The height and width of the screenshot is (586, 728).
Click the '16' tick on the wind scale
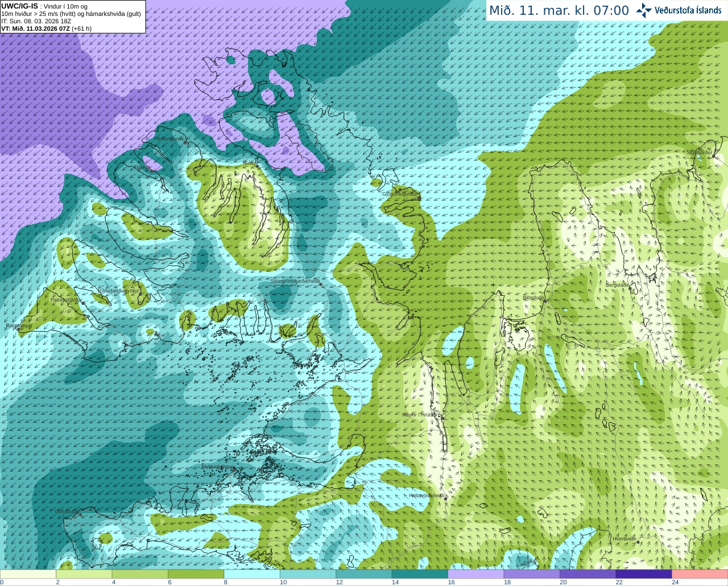451,582
